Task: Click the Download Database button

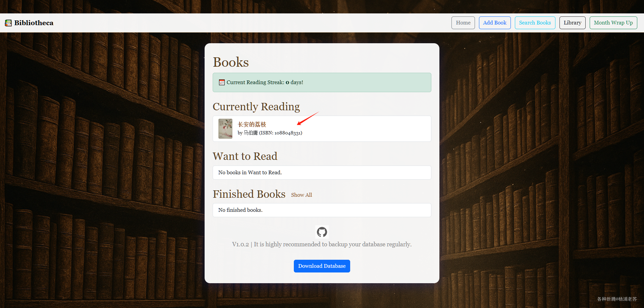Action: (322, 266)
